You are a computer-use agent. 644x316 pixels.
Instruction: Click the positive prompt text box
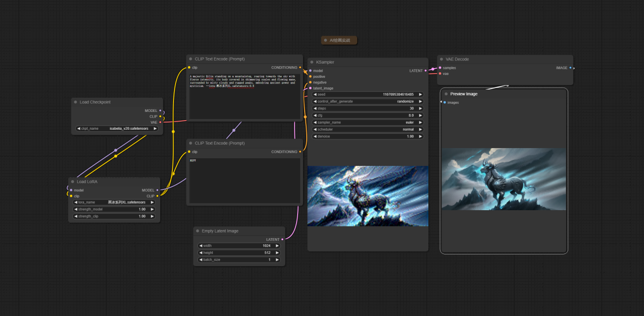click(x=244, y=96)
